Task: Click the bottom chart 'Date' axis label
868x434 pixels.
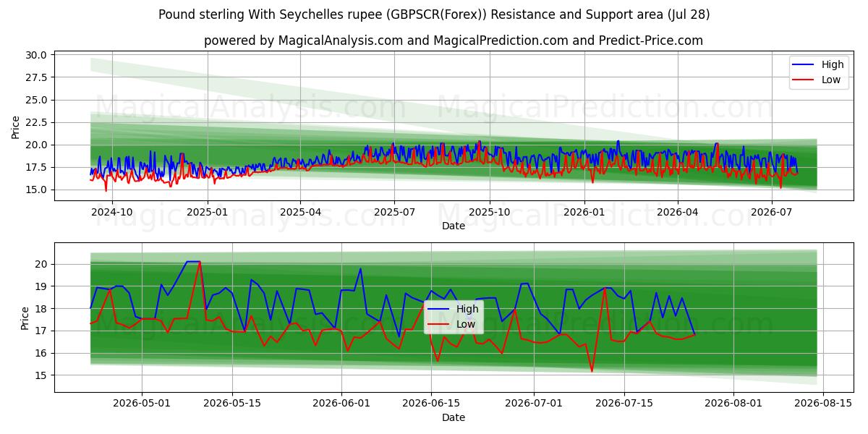Action: click(454, 417)
